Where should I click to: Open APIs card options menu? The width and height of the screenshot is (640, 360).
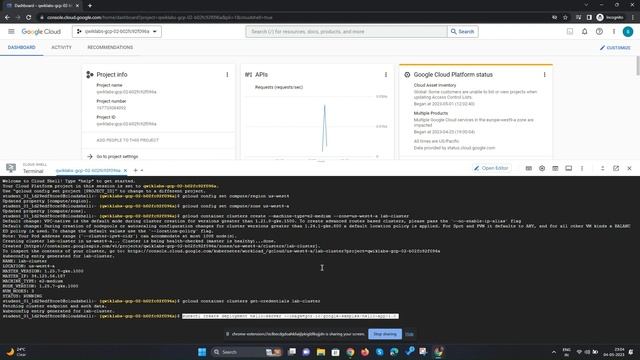tap(386, 75)
